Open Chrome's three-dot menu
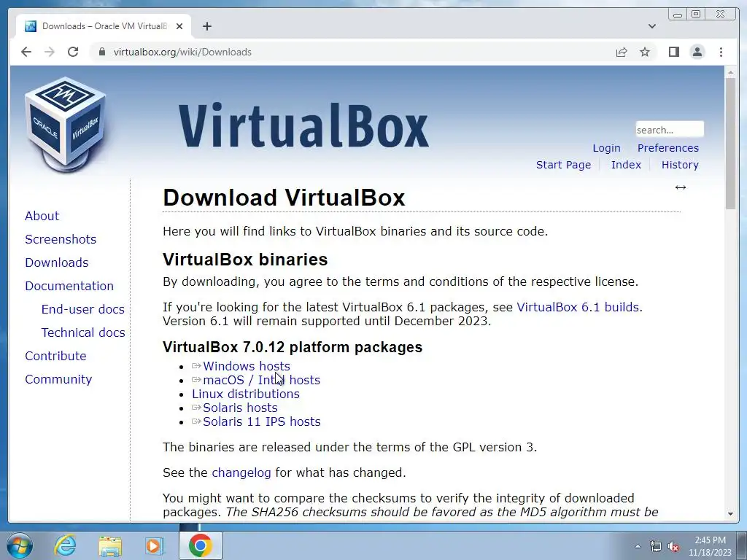 (x=721, y=52)
